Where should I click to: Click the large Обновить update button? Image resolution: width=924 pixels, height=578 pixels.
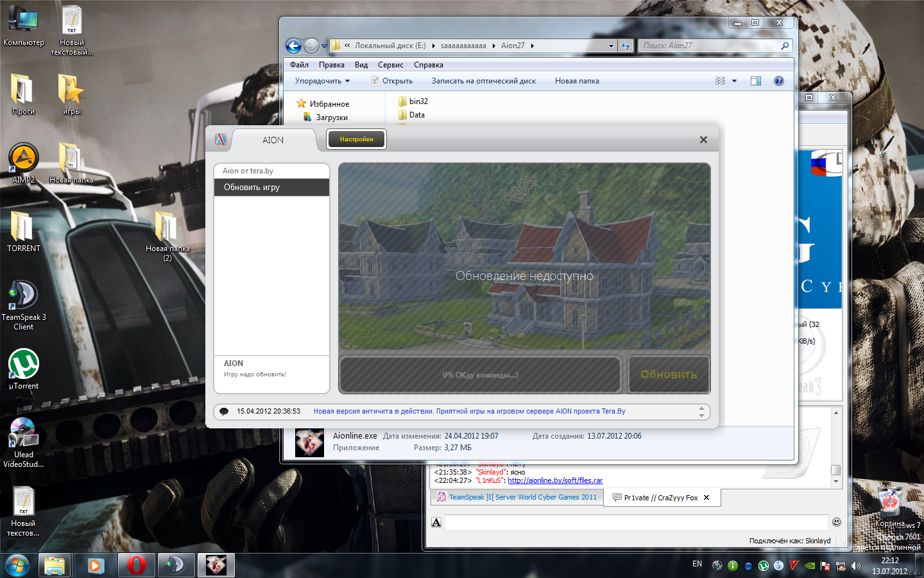pos(669,374)
